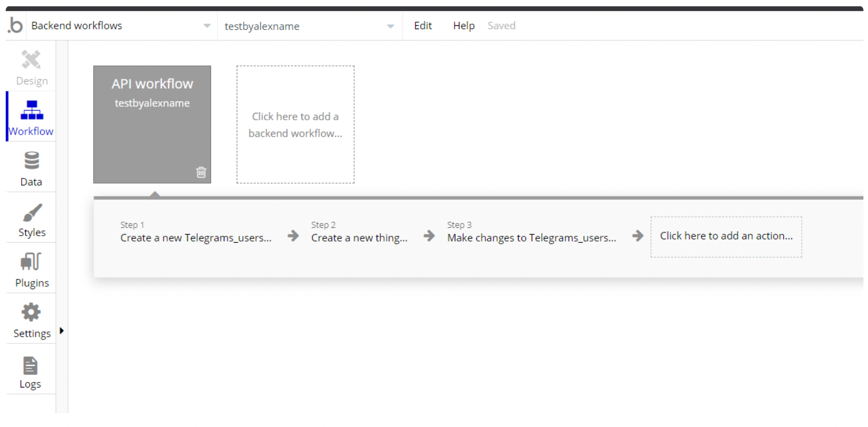Image resolution: width=868 pixels, height=427 pixels.
Task: Open the Design tab icon
Action: pos(31,60)
